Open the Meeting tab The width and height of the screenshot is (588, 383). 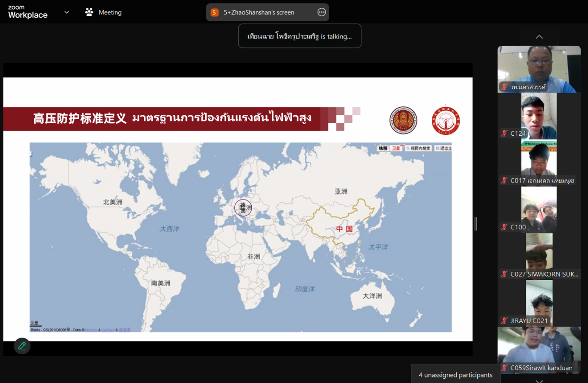110,13
